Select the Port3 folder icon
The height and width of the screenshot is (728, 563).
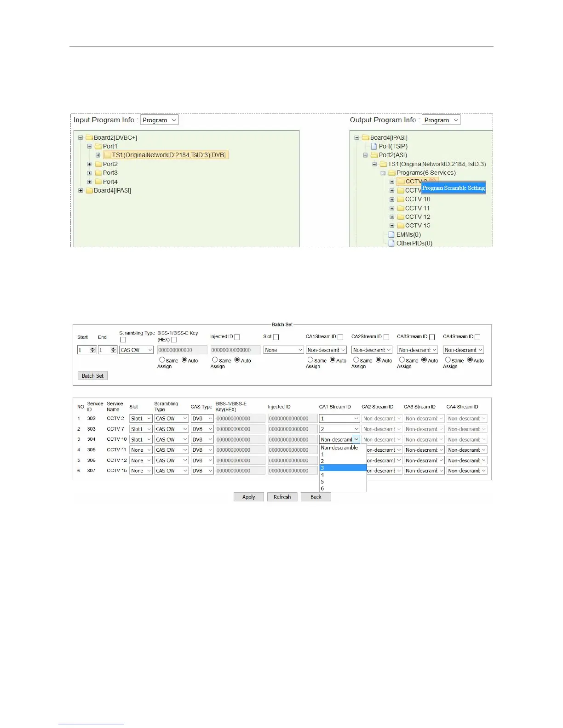pos(98,173)
